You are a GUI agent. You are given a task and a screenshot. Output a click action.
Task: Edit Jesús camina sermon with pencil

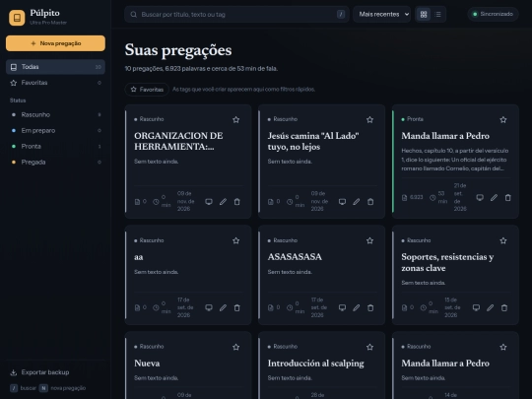[x=357, y=202]
